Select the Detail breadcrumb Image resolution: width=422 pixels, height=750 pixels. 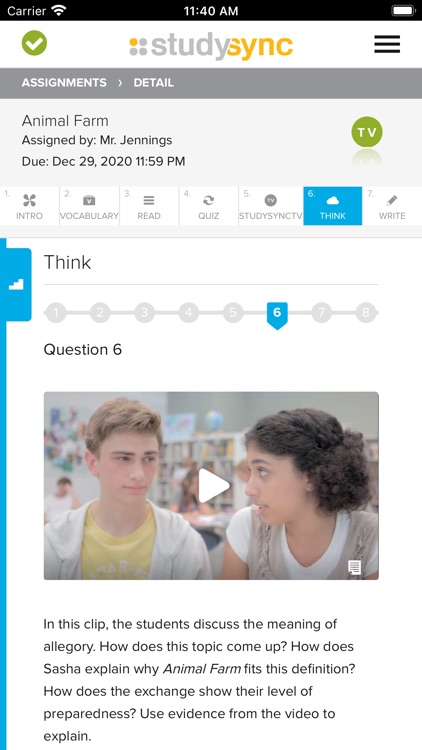154,83
